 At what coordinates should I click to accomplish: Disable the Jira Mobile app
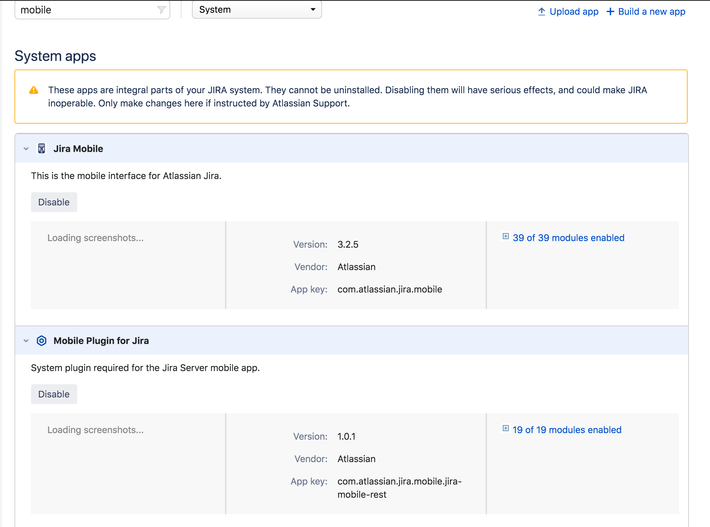(54, 202)
